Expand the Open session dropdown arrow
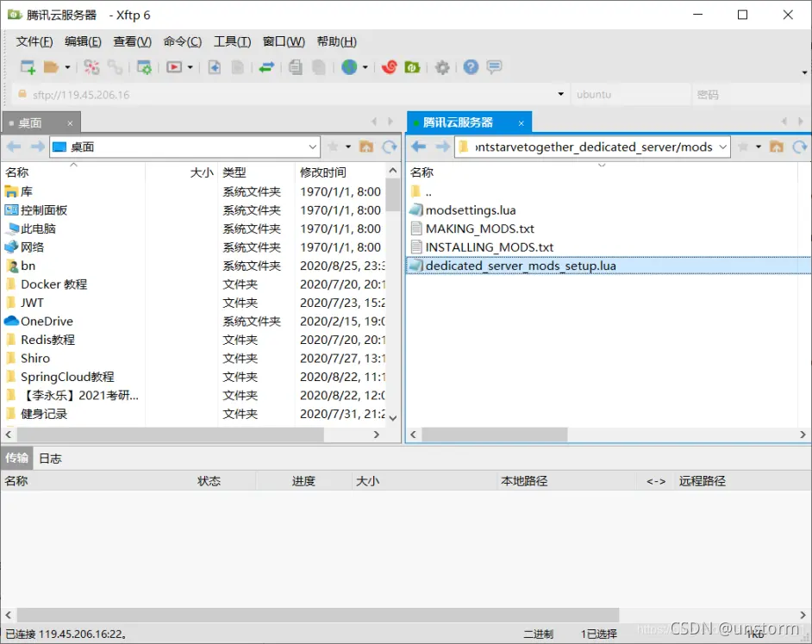This screenshot has width=812, height=644. coord(67,67)
